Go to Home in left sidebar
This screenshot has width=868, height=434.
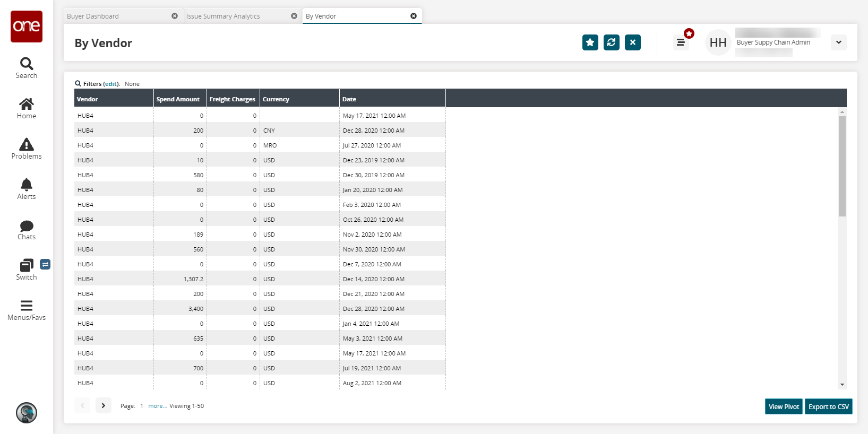27,105
